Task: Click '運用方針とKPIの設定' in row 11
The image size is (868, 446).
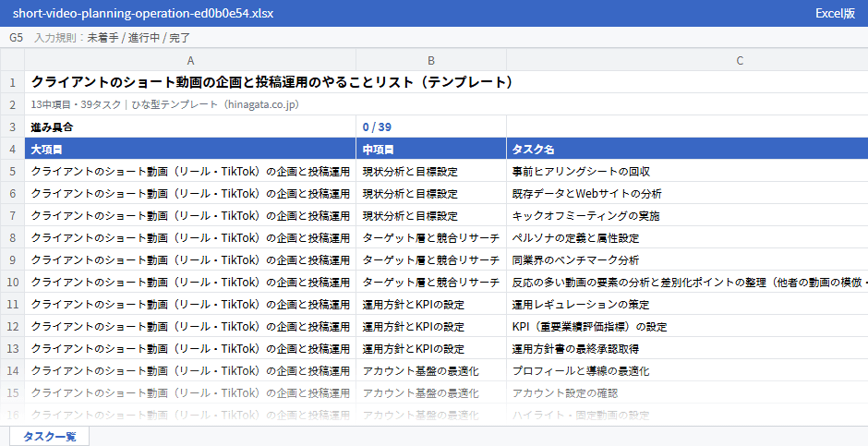Action: [x=431, y=304]
